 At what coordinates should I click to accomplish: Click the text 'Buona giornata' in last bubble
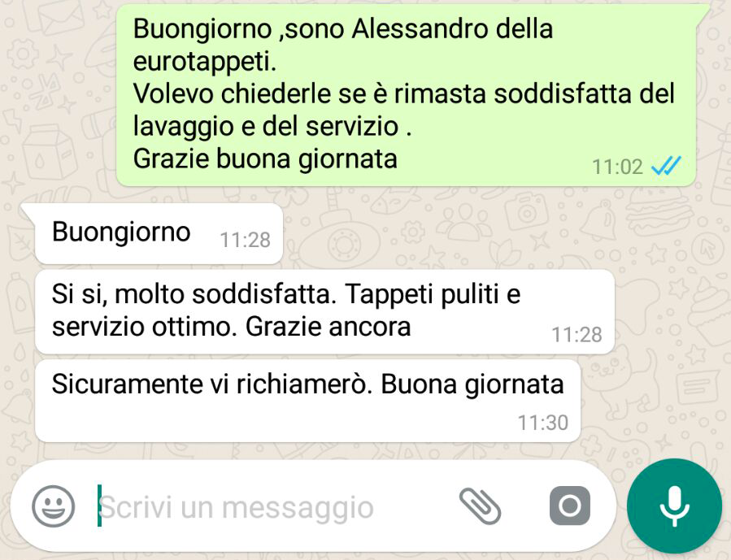pos(472,384)
